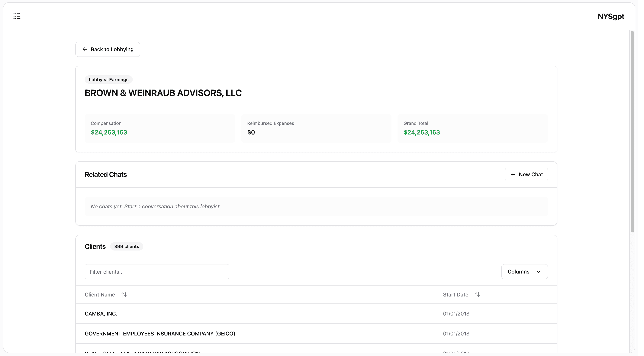Click the BROWN & WEINRAUB ADVISORS heading
644x356 pixels.
[163, 93]
